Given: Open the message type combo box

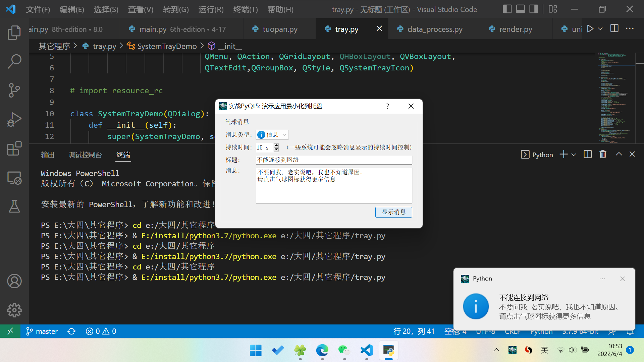Looking at the screenshot, I should 272,135.
